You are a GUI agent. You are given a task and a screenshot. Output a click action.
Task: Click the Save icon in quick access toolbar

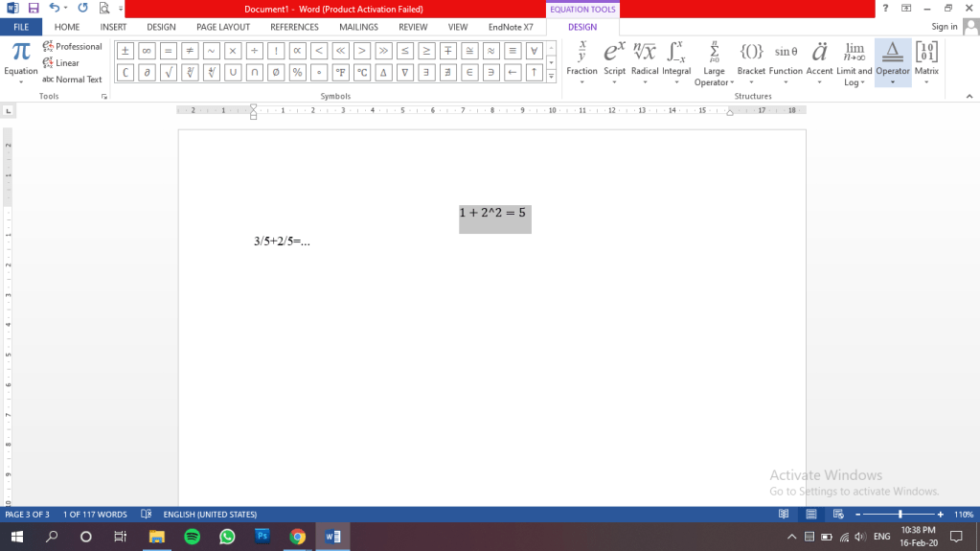pos(34,8)
